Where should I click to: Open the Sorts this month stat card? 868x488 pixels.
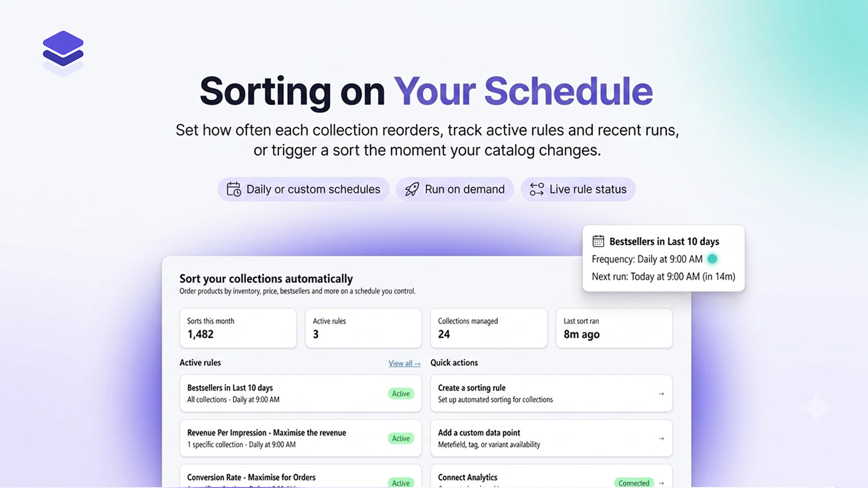(238, 328)
